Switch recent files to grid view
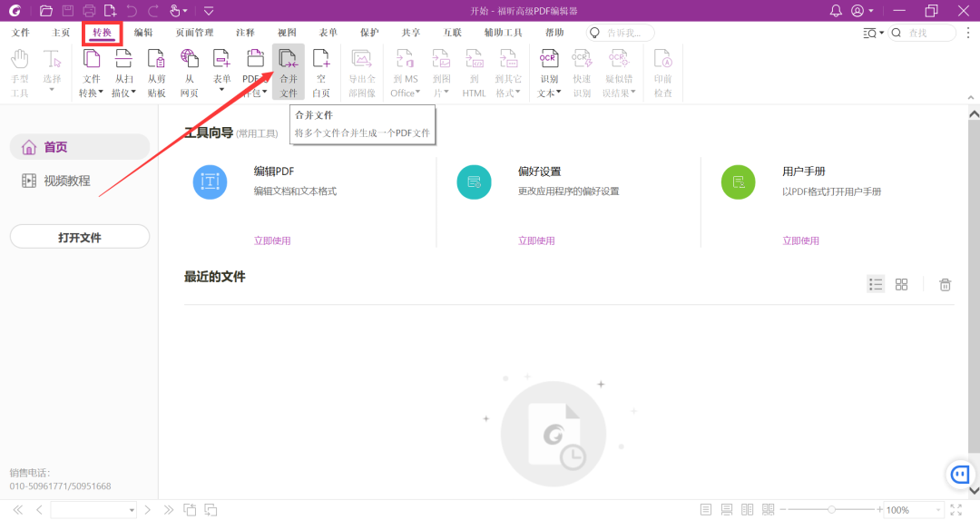 click(901, 284)
